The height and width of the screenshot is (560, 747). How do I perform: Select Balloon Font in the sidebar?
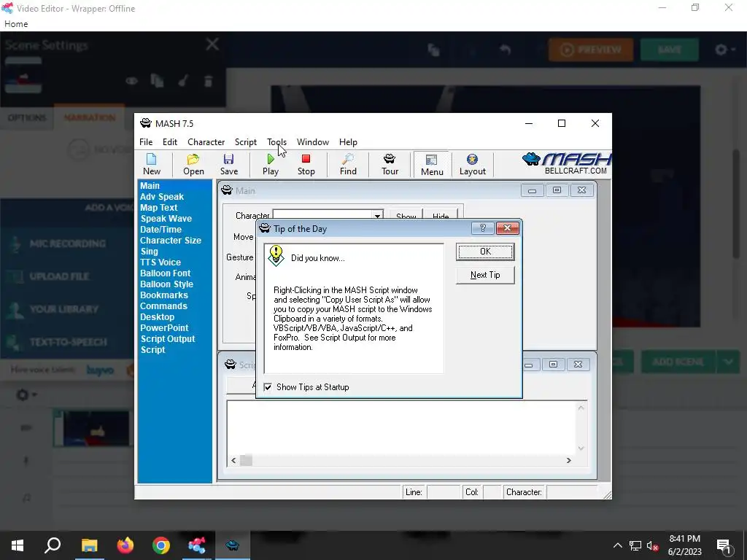coord(165,273)
